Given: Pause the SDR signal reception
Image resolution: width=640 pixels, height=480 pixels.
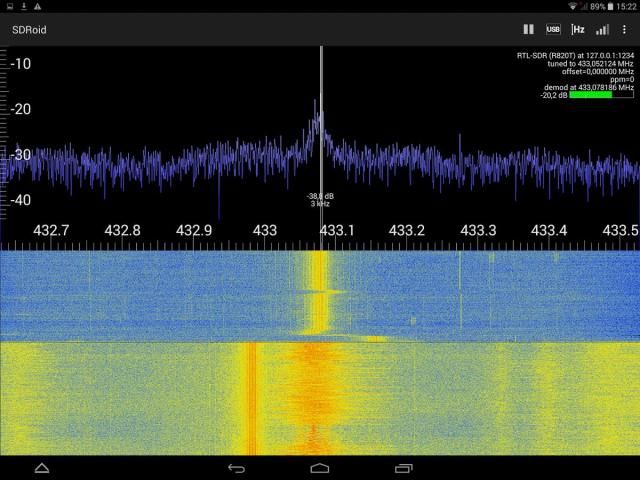Looking at the screenshot, I should point(529,30).
